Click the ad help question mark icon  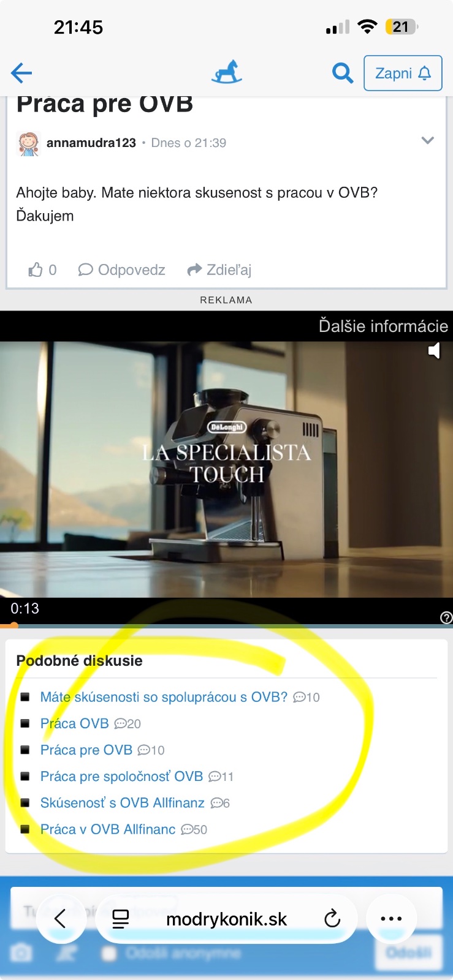(x=446, y=617)
